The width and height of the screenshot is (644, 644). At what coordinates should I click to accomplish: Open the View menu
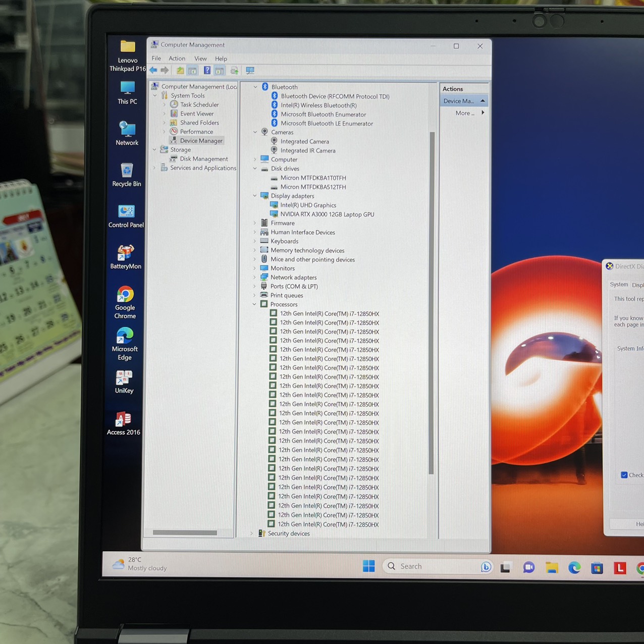pos(200,59)
